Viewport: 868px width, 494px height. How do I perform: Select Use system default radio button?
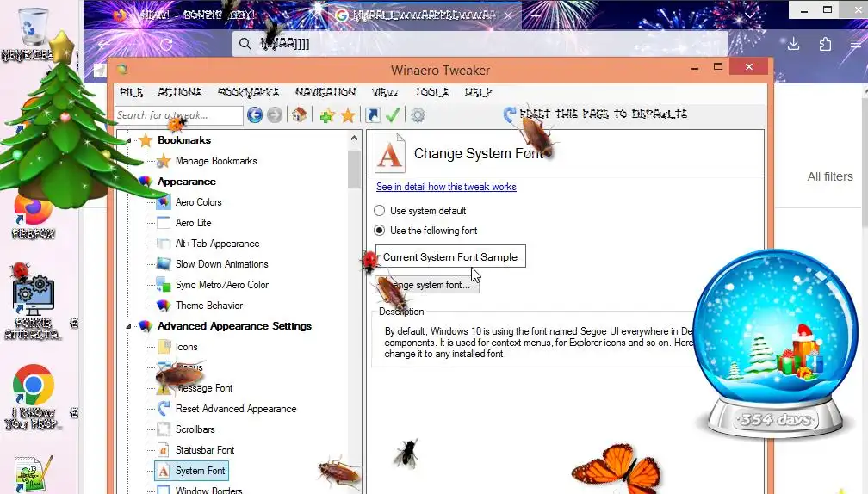379,211
